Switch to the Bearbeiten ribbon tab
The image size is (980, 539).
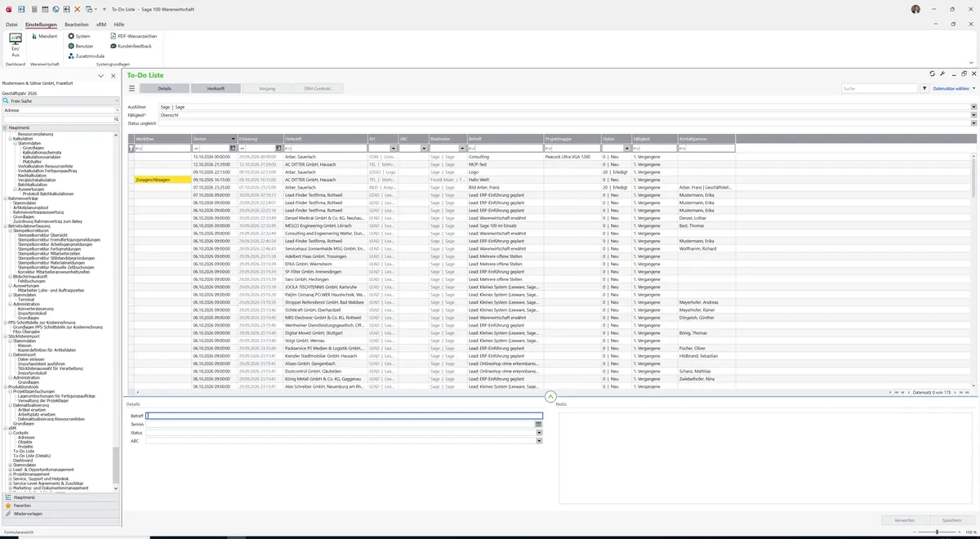pos(77,25)
